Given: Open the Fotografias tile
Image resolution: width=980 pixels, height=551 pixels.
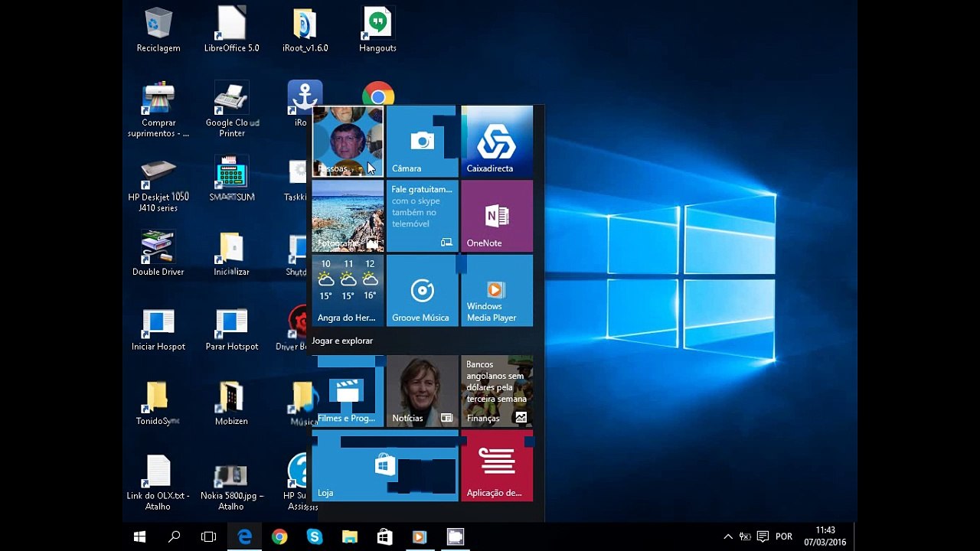Looking at the screenshot, I should [x=348, y=216].
